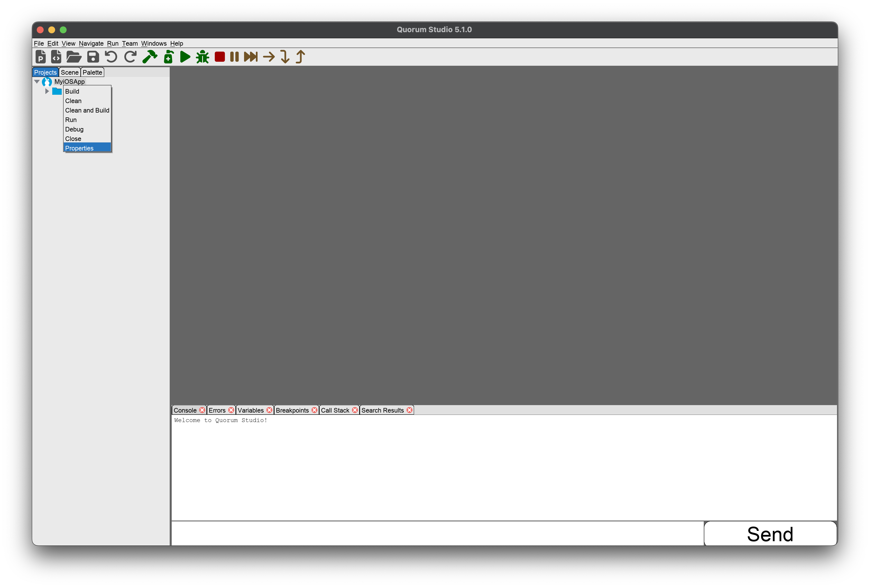Click the Step Into down arrow icon
Screen dimensions: 870x588
pos(285,57)
